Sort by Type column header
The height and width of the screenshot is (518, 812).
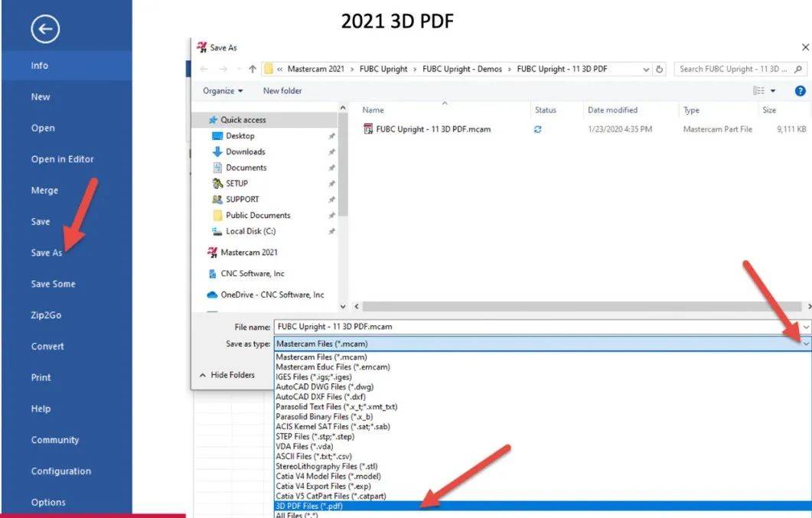pyautogui.click(x=691, y=109)
